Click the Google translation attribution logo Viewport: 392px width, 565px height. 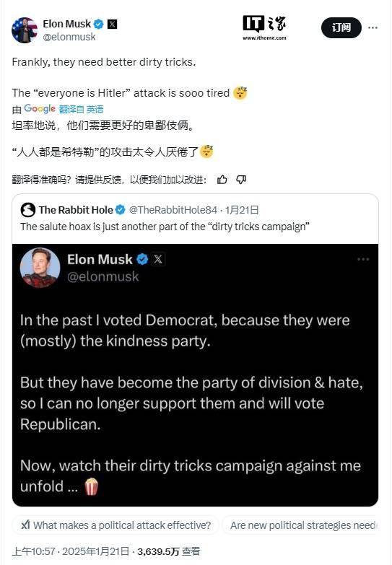[x=40, y=108]
